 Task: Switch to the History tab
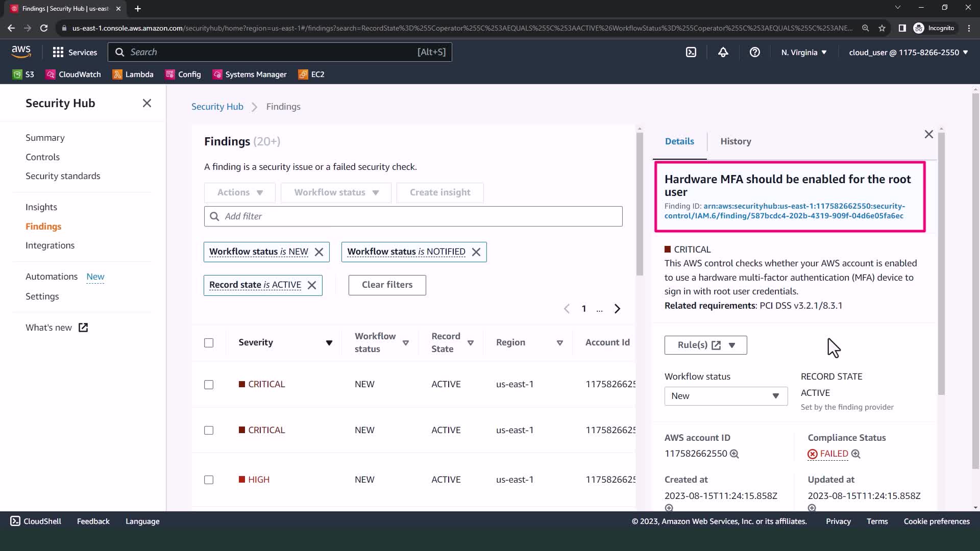pos(735,141)
